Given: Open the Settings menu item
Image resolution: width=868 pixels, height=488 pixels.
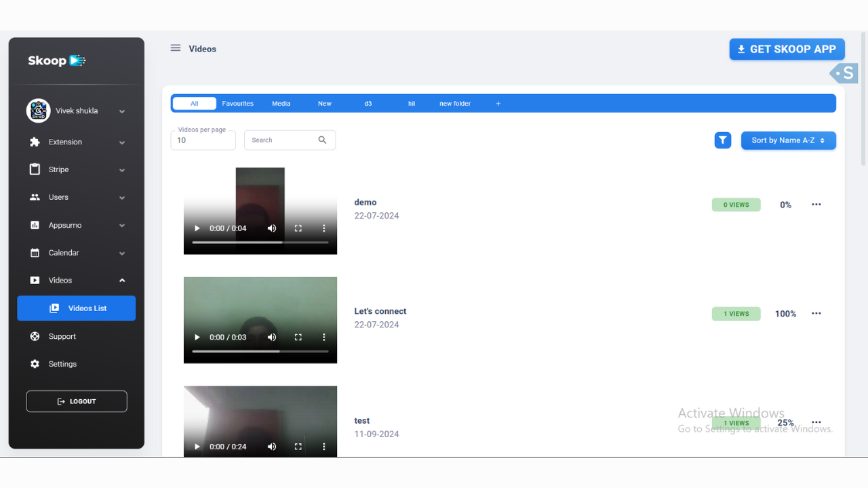Looking at the screenshot, I should click(x=77, y=364).
